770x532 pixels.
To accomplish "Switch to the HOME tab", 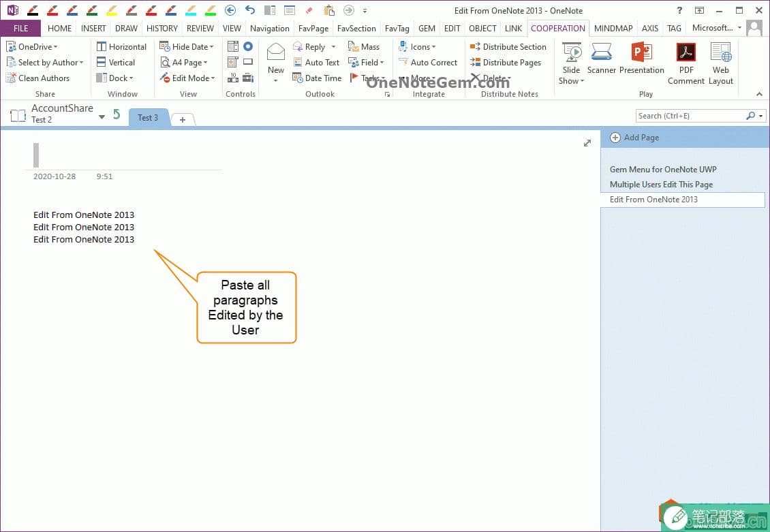I will tap(59, 29).
